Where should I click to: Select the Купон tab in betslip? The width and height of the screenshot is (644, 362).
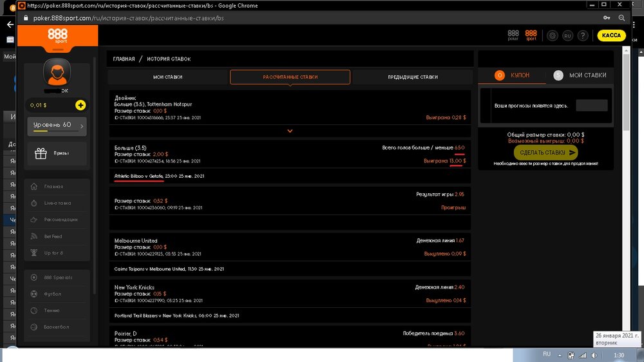tap(512, 75)
